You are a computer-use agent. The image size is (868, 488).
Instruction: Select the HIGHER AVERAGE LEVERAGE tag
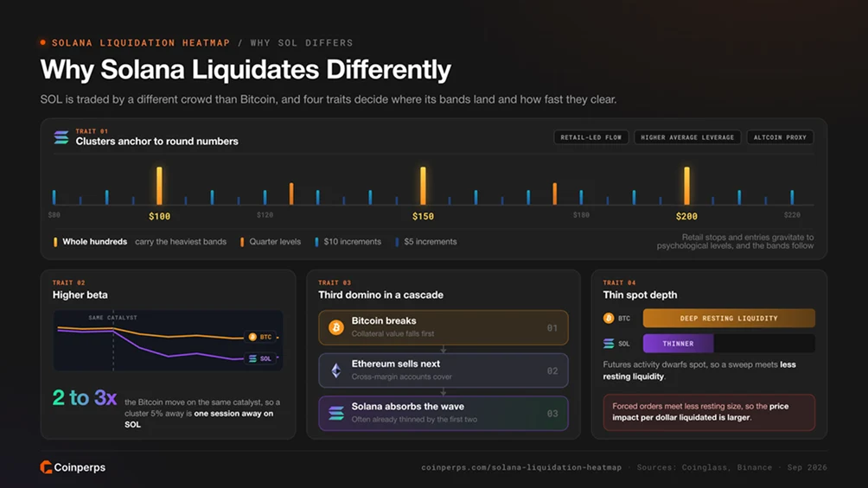point(687,137)
